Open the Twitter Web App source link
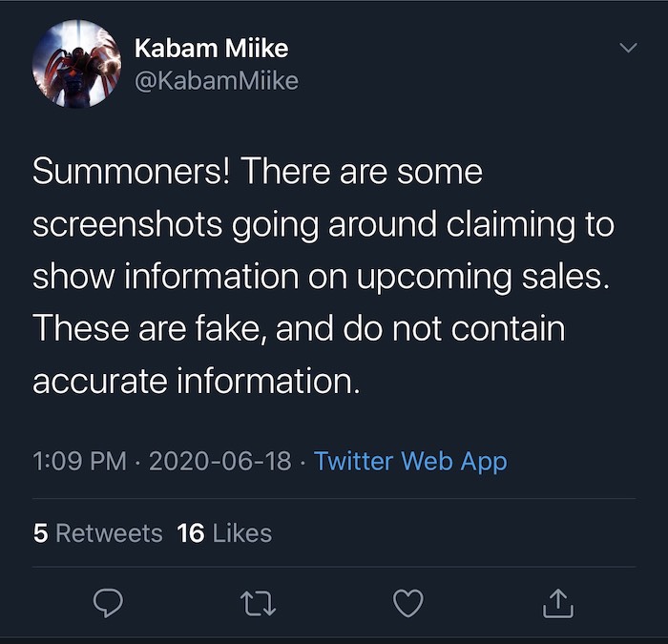Image resolution: width=668 pixels, height=644 pixels. tap(410, 462)
